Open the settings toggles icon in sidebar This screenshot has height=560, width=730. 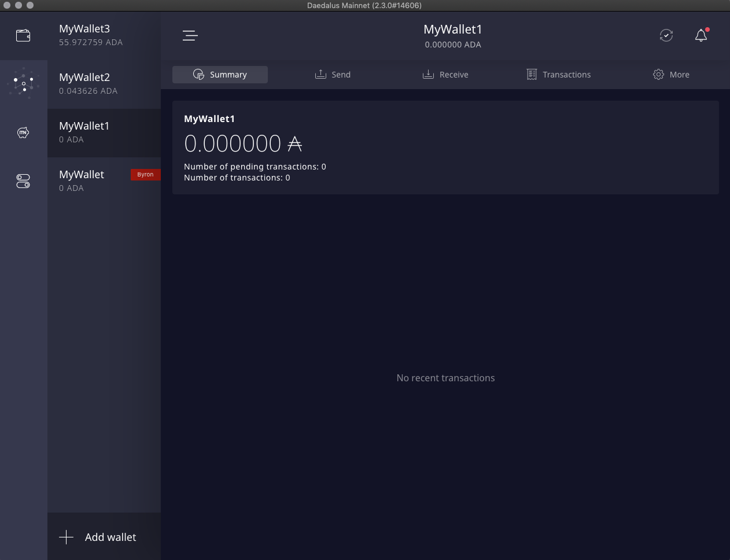23,181
